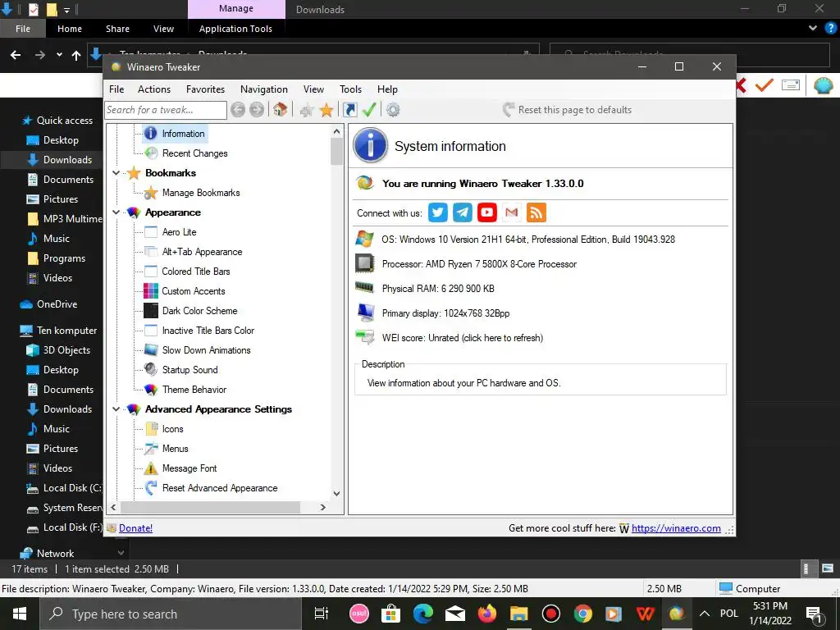Click the Custom Accents colorful icon
840x630 pixels.
(x=151, y=291)
